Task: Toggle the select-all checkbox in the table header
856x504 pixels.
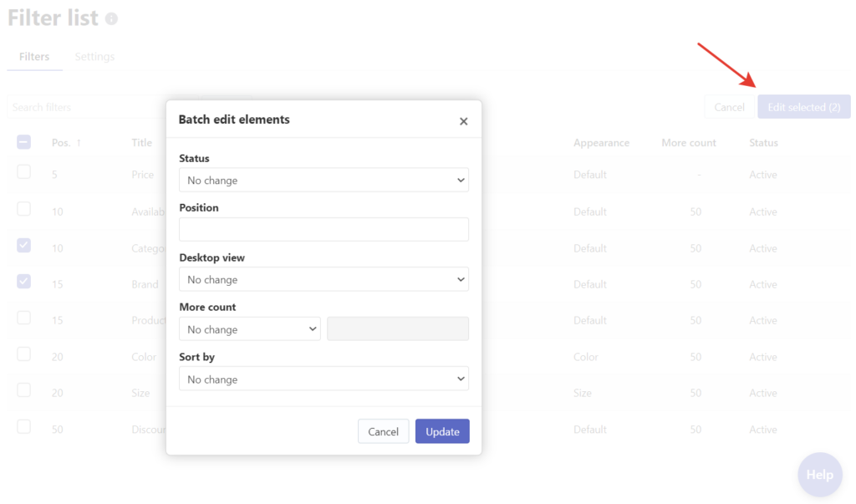Action: [23, 142]
